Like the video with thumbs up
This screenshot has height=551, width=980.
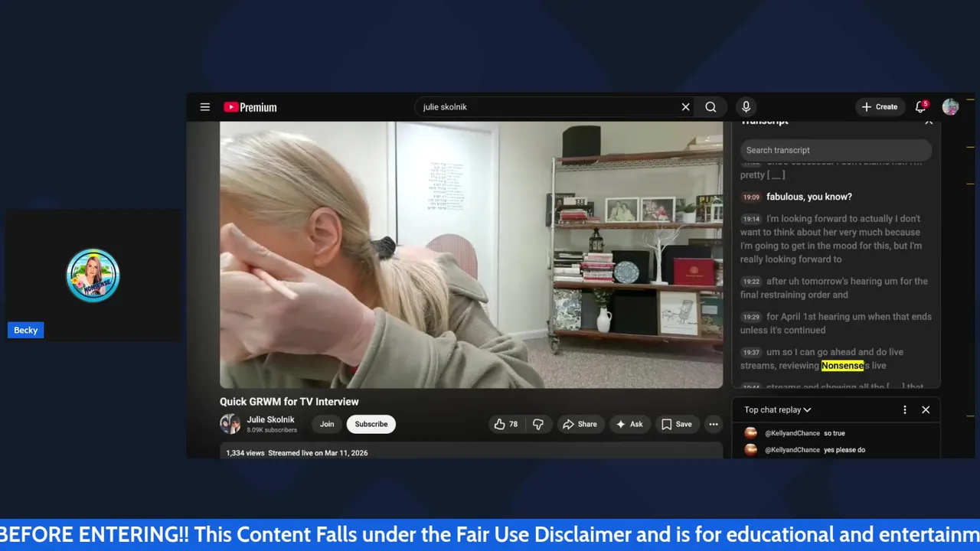(506, 424)
